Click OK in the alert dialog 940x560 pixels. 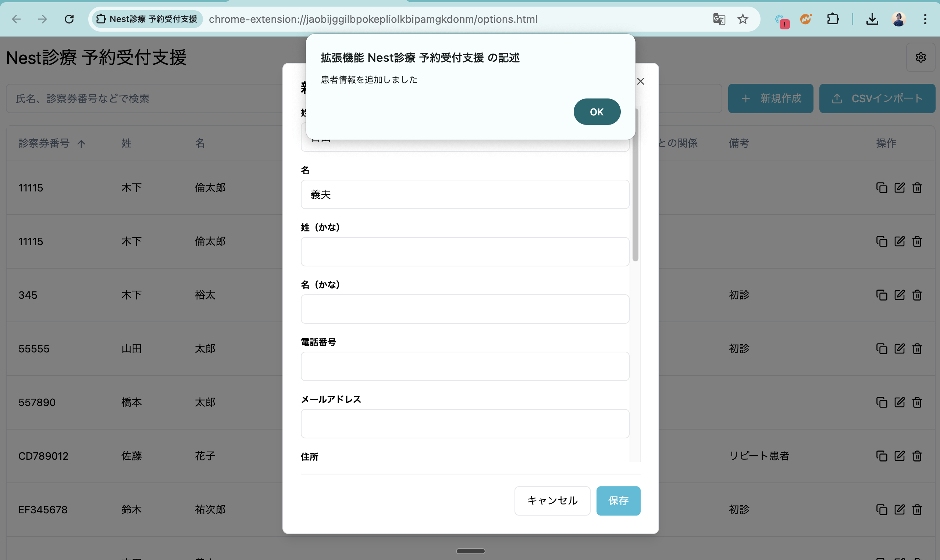point(597,112)
